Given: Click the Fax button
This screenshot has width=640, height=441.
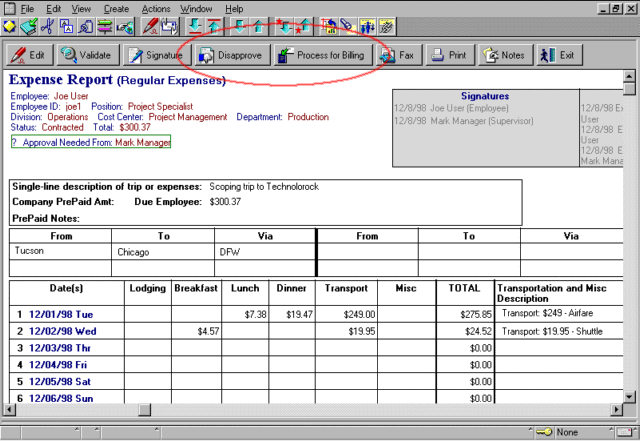Looking at the screenshot, I should [x=399, y=55].
